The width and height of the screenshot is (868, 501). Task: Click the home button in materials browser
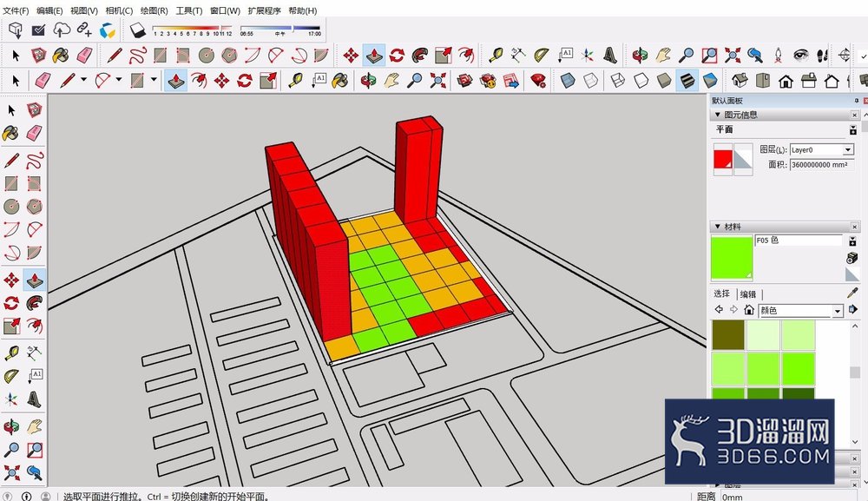[x=749, y=309]
